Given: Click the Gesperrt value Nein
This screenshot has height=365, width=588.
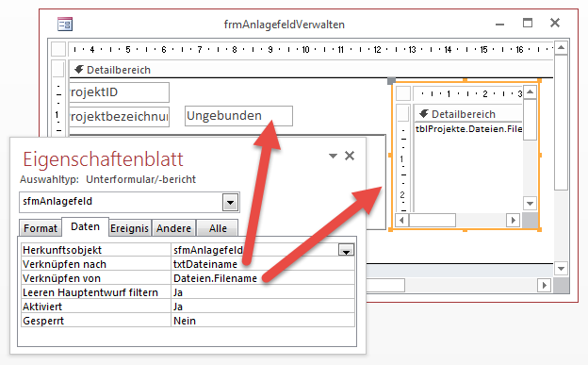Looking at the screenshot, I should 185,321.
